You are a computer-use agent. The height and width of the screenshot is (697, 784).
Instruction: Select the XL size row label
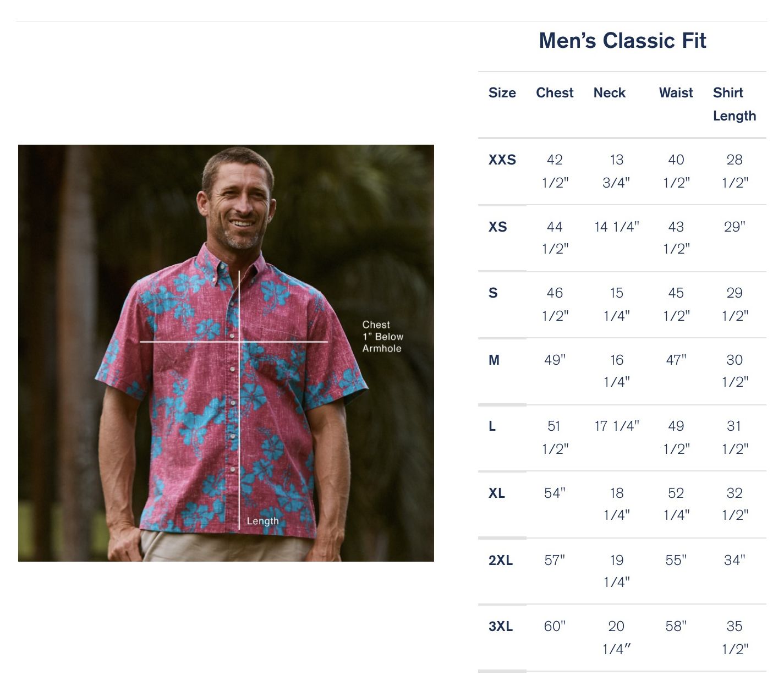497,493
